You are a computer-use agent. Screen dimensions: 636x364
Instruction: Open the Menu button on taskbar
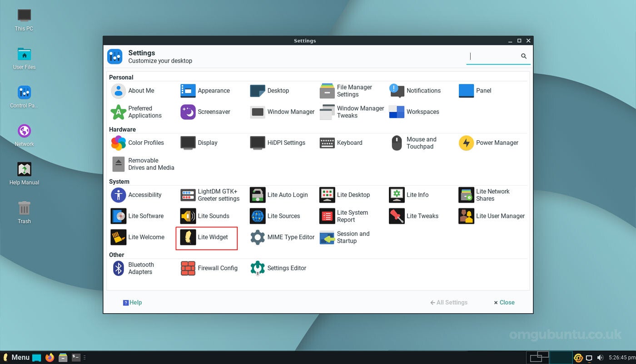click(16, 358)
